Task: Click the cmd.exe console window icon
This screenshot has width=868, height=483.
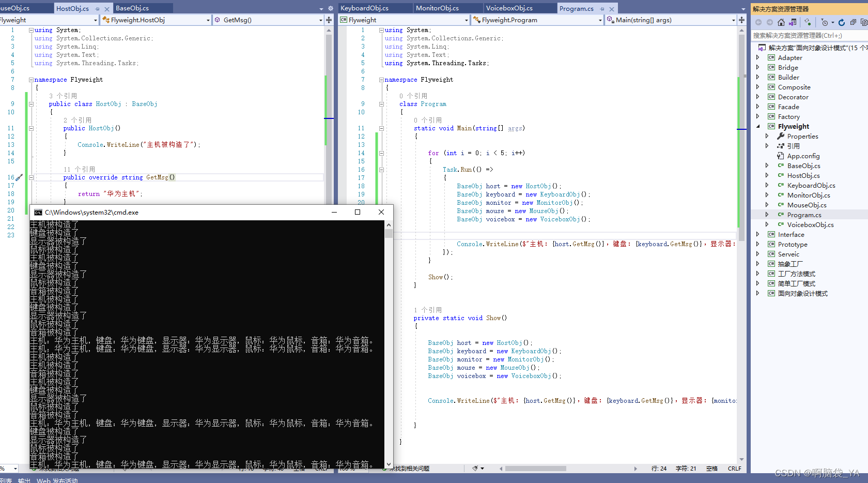Action: [38, 212]
